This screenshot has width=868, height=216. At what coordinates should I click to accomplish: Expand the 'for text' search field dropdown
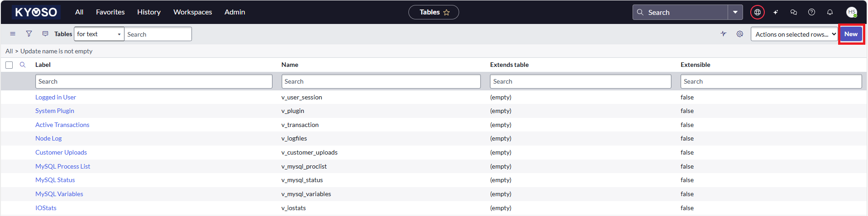(99, 34)
